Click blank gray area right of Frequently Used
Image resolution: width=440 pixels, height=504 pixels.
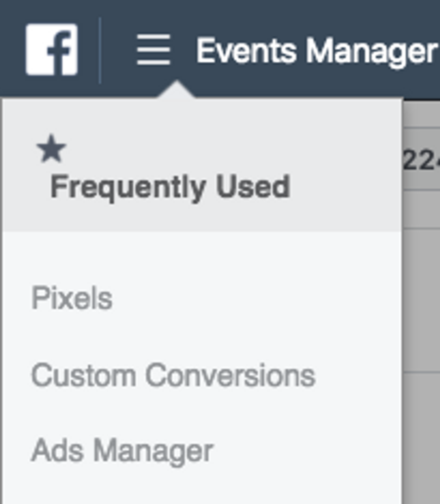(346, 187)
